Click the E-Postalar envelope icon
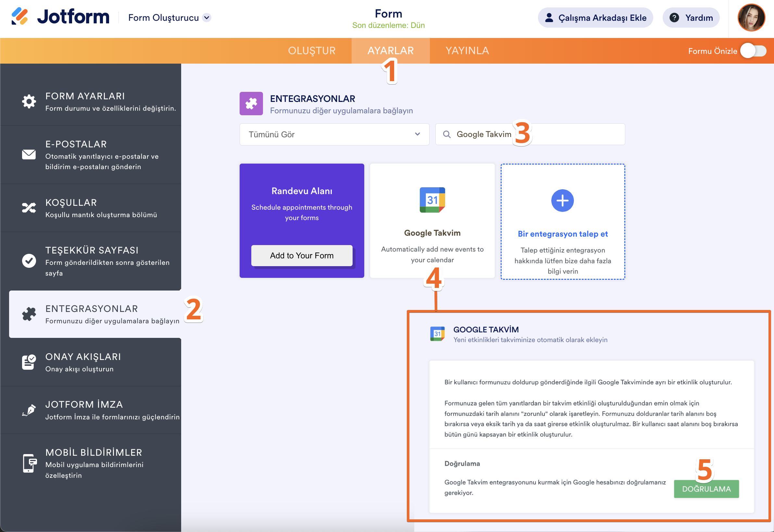 point(29,154)
